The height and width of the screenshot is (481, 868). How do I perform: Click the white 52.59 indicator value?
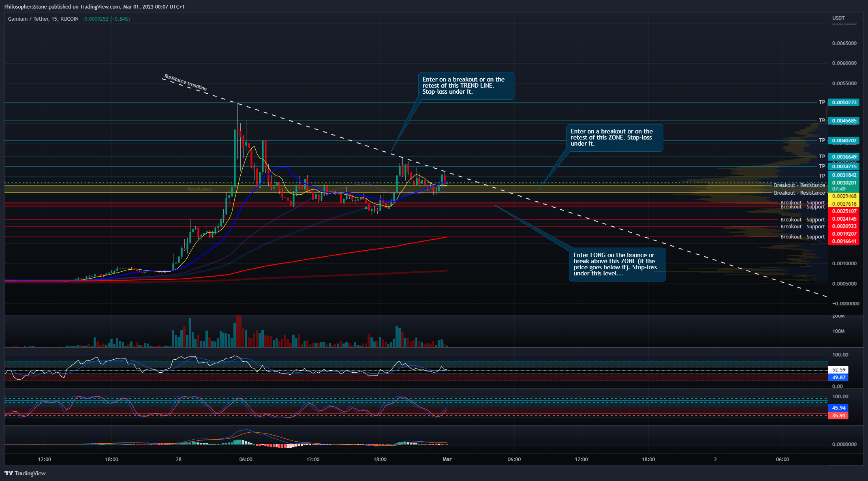coord(838,370)
